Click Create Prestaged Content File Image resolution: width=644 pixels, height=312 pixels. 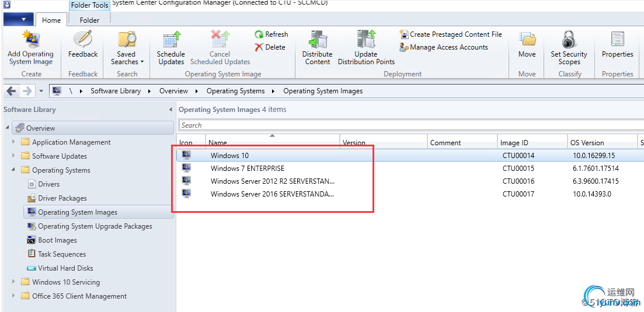pos(451,34)
